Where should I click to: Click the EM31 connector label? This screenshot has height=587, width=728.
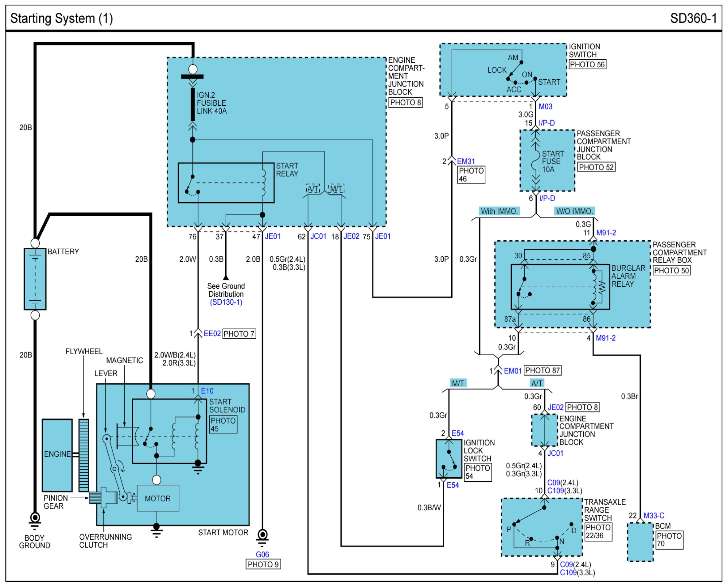click(466, 162)
